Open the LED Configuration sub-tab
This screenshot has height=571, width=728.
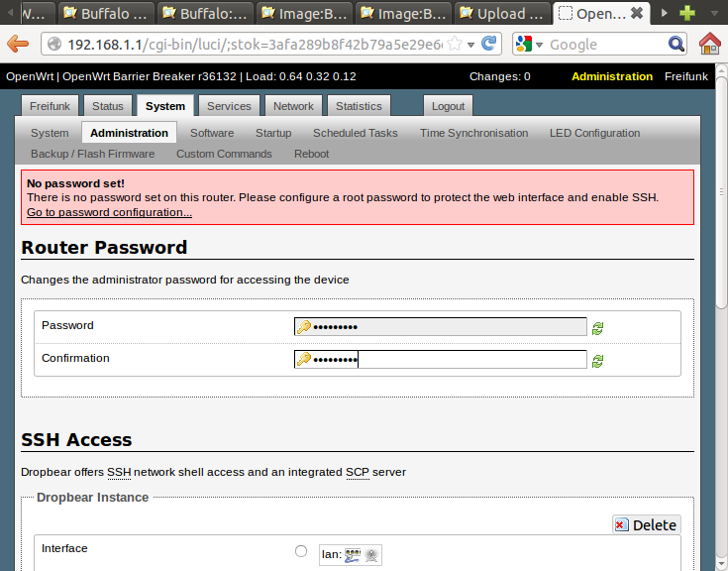pos(594,133)
